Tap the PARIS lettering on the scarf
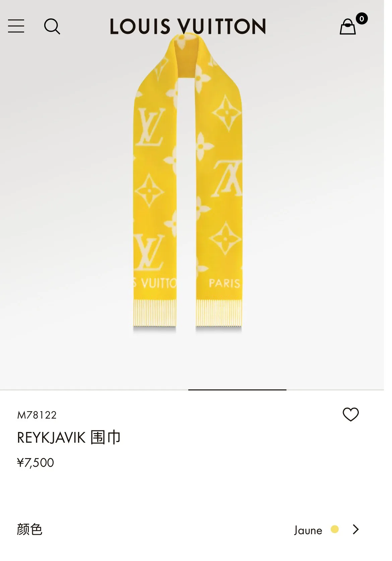392x561 pixels. click(x=224, y=283)
